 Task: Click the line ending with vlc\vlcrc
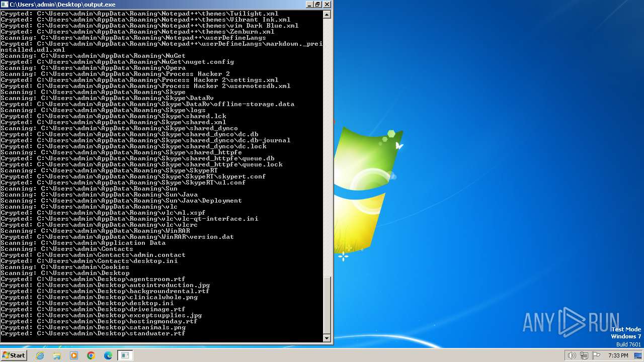[99, 225]
